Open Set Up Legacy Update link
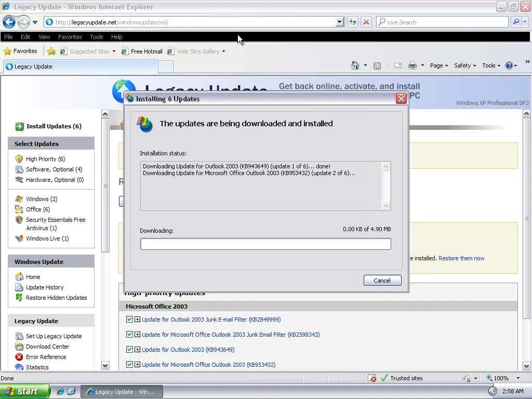 pyautogui.click(x=54, y=336)
